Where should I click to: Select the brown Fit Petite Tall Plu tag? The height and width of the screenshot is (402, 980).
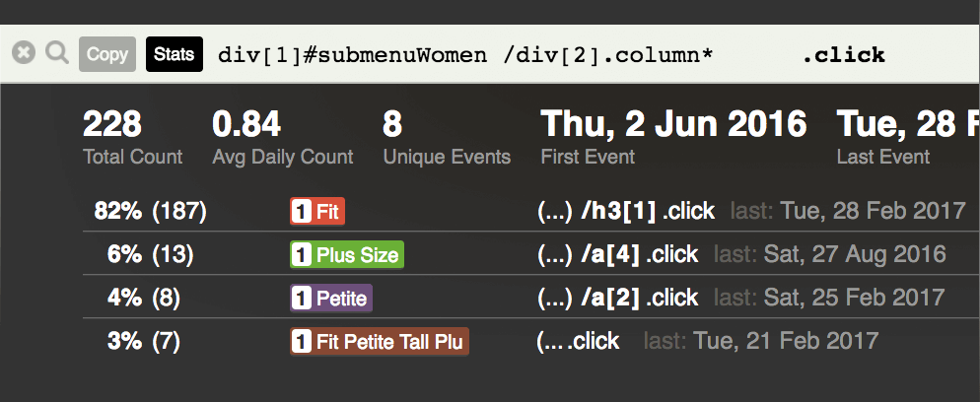(x=380, y=342)
